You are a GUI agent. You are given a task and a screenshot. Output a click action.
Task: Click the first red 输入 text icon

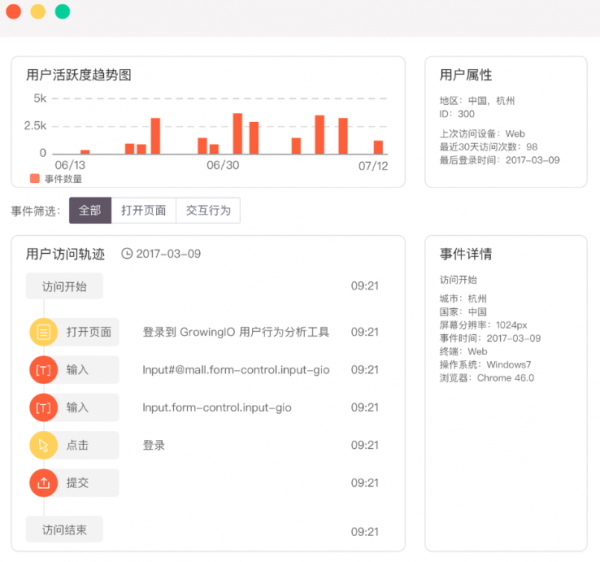point(44,370)
